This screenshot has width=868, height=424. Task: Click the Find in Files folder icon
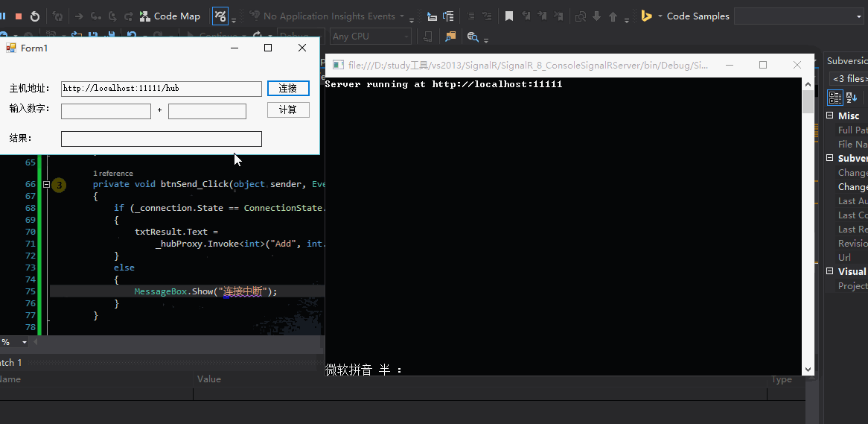[x=450, y=36]
